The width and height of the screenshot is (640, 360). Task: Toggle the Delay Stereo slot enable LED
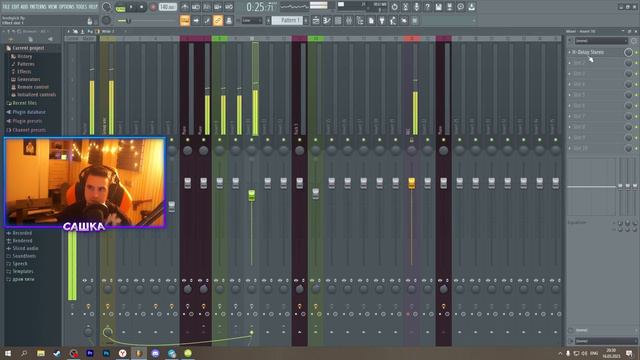point(636,52)
